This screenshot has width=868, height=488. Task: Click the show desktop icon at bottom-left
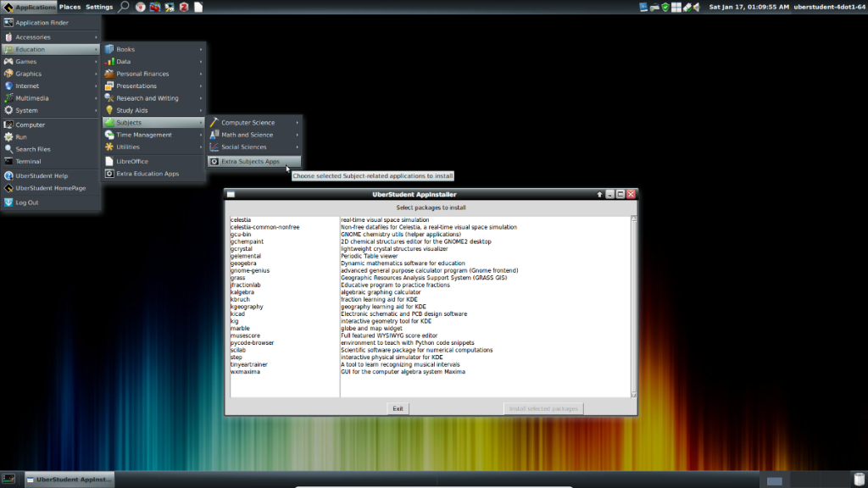coord(8,480)
